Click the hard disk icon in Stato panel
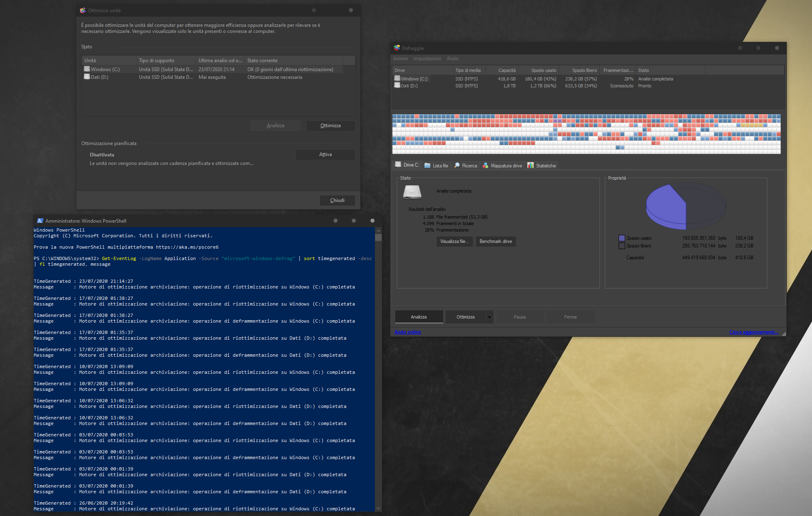Image resolution: width=812 pixels, height=516 pixels. click(412, 191)
